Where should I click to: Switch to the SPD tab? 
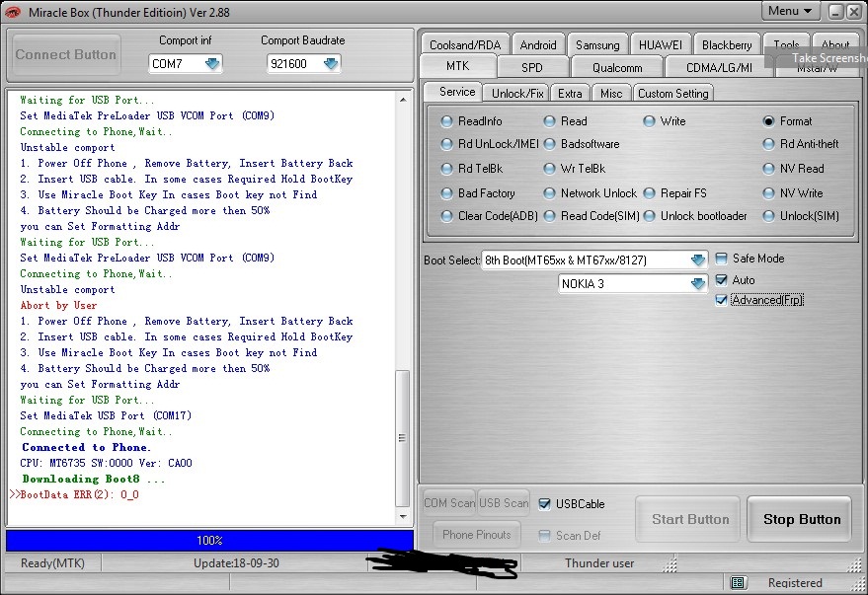coord(532,67)
